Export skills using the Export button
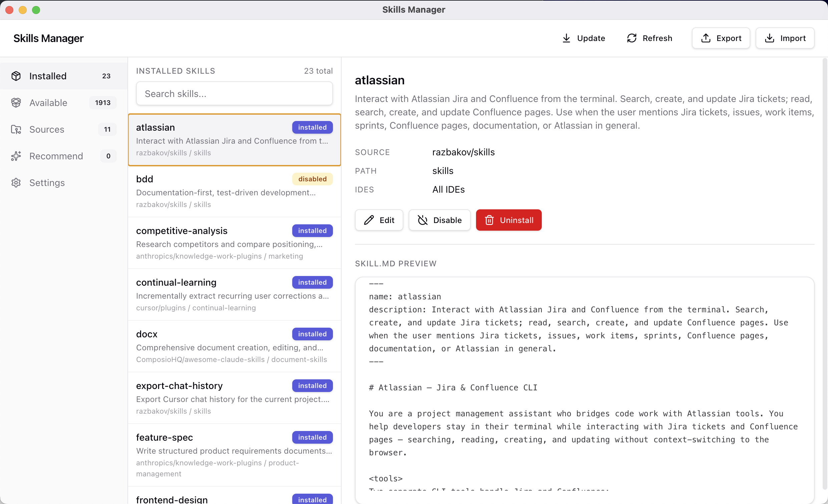The height and width of the screenshot is (504, 828). point(721,38)
